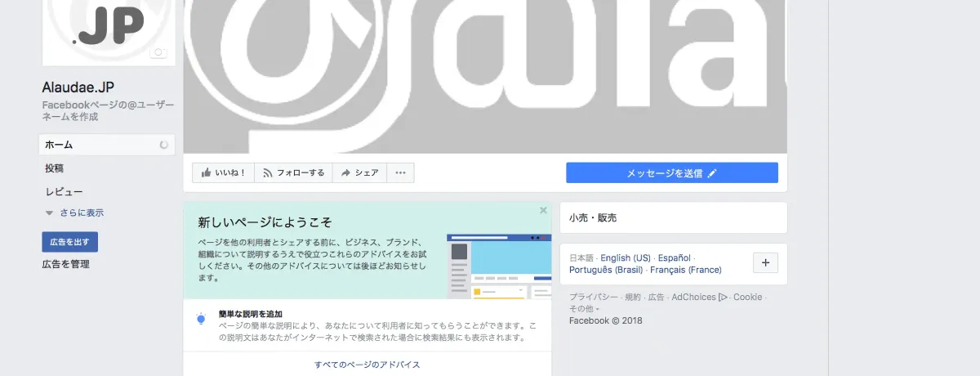Click the lightbulb tip icon

(x=201, y=320)
